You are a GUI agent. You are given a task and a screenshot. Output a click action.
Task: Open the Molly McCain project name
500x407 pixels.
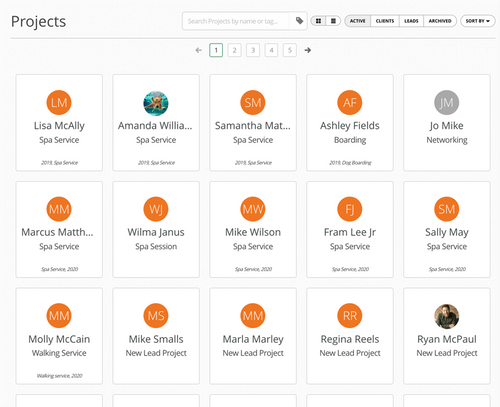[x=59, y=339]
